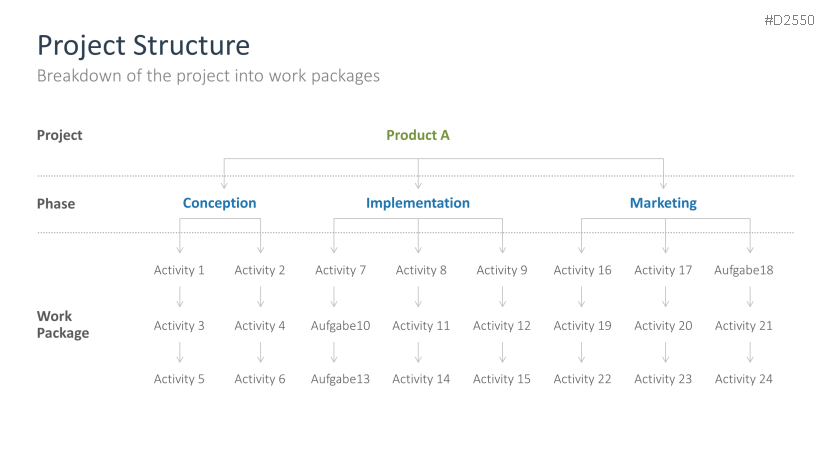Click the Project Structure slide title

point(143,45)
